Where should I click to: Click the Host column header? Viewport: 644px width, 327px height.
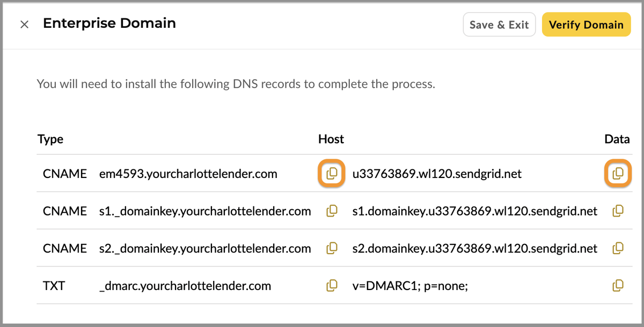pos(331,139)
